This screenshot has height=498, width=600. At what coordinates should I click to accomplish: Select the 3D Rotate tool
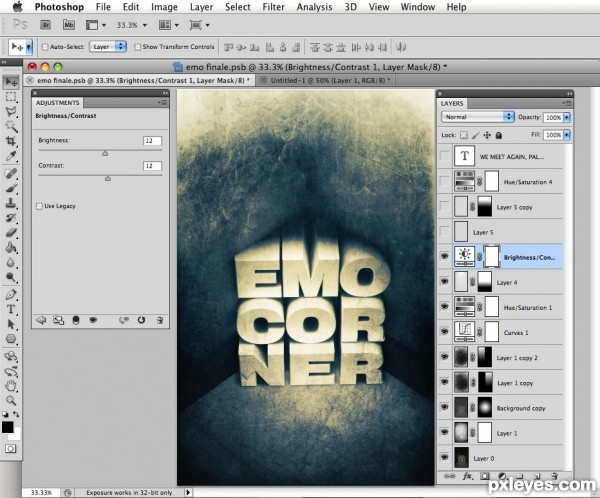coord(11,356)
